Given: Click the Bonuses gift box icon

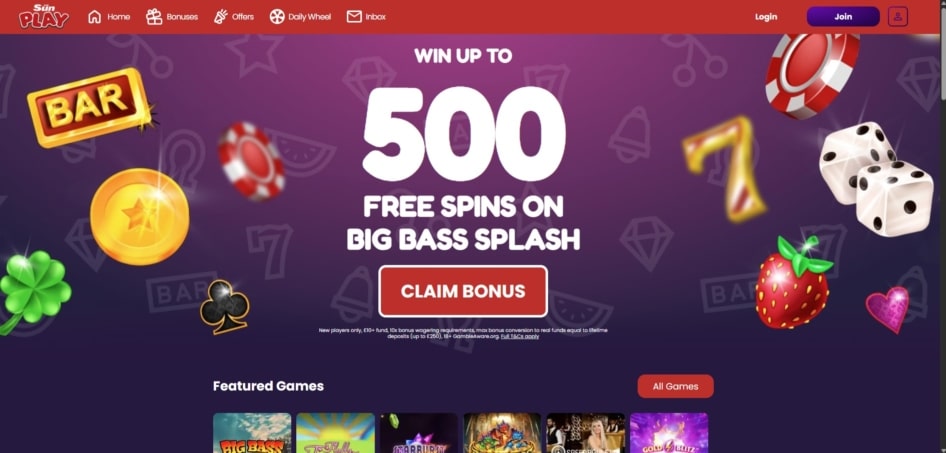Looking at the screenshot, I should tap(154, 17).
